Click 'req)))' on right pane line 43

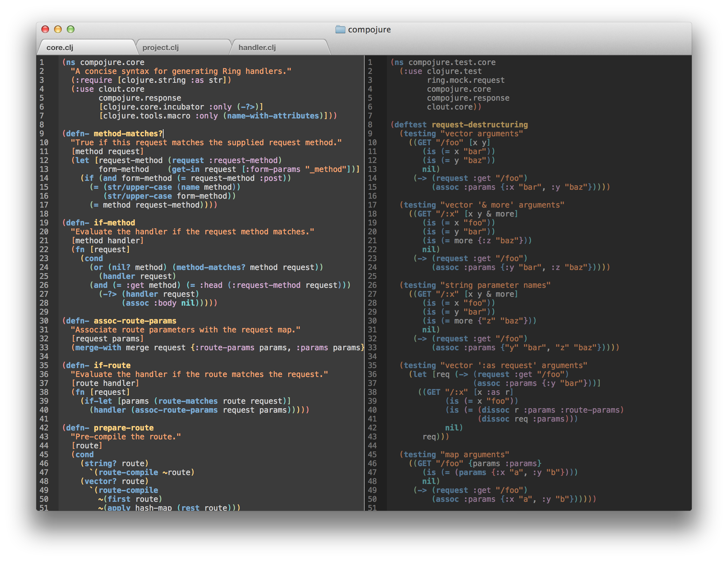pos(436,437)
